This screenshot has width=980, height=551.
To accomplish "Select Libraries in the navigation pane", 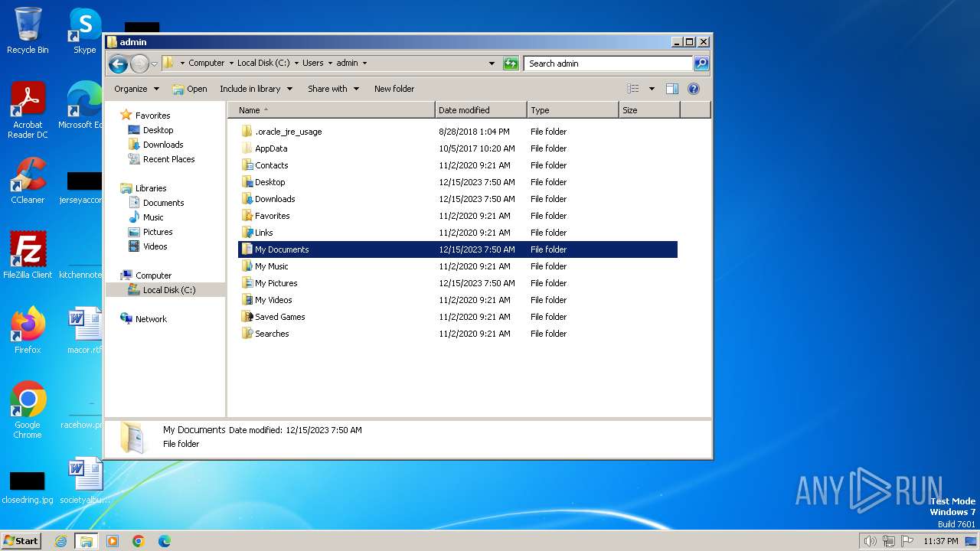I will (x=151, y=188).
